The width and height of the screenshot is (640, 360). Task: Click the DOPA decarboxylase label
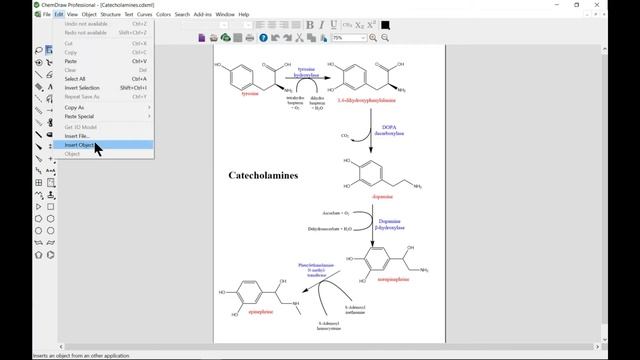(x=389, y=130)
